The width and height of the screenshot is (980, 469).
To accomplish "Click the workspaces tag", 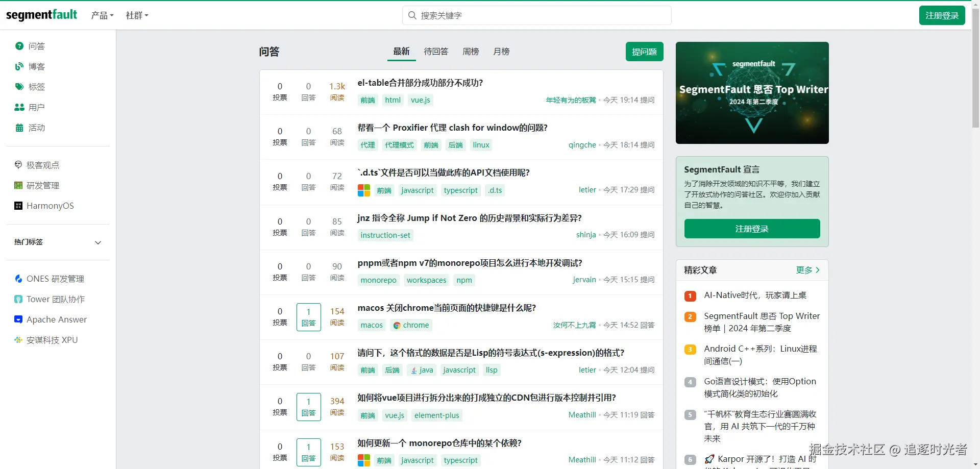I will (426, 280).
